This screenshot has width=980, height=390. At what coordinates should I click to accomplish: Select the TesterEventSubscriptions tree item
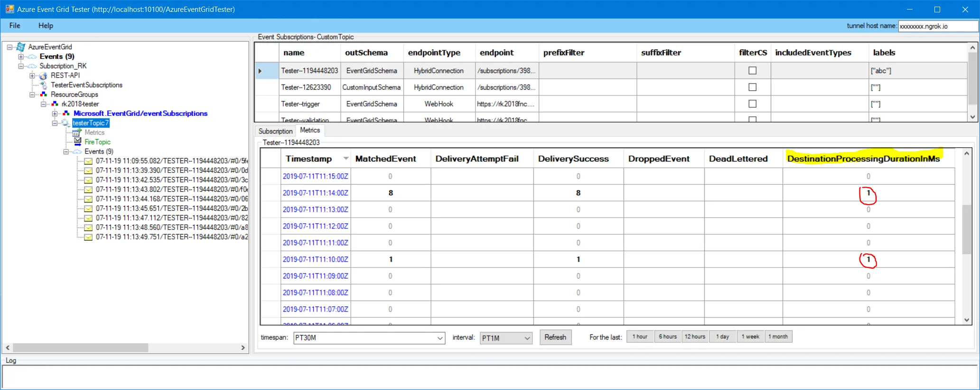click(x=87, y=85)
